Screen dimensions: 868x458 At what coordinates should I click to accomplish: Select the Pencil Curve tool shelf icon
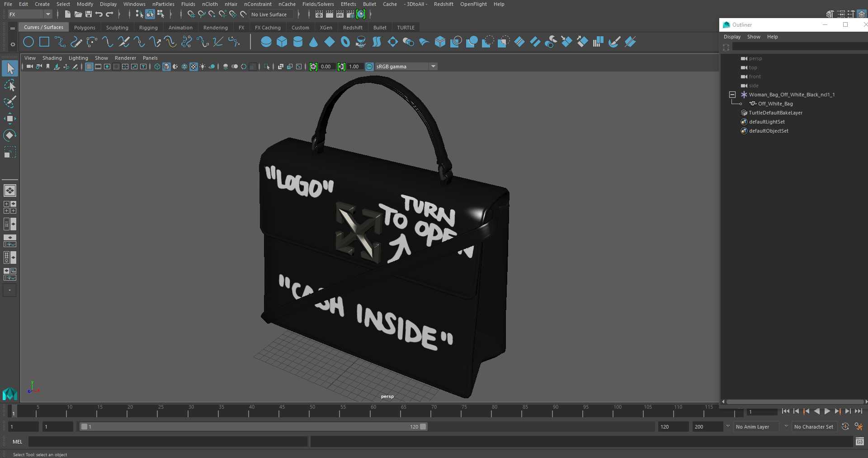[76, 42]
